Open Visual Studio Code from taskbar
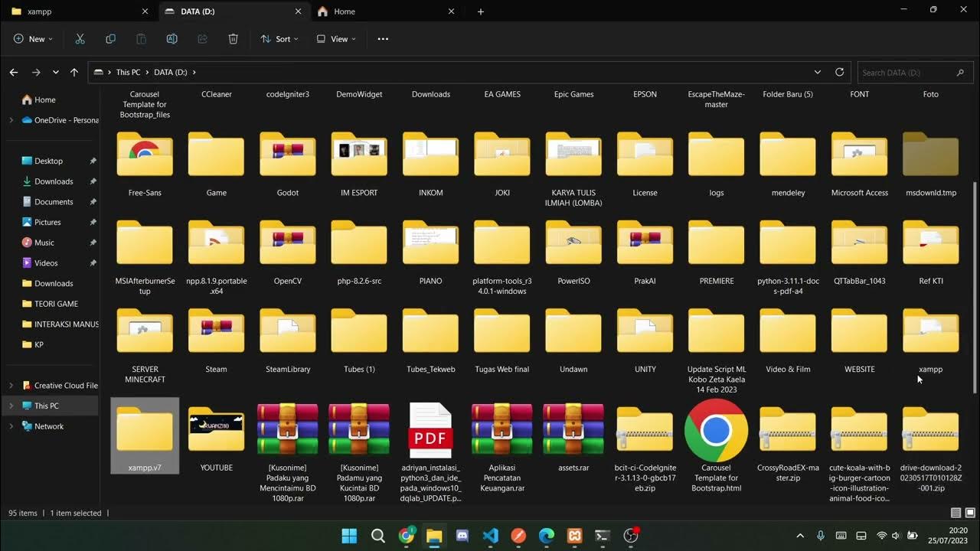980x551 pixels. pyautogui.click(x=491, y=536)
